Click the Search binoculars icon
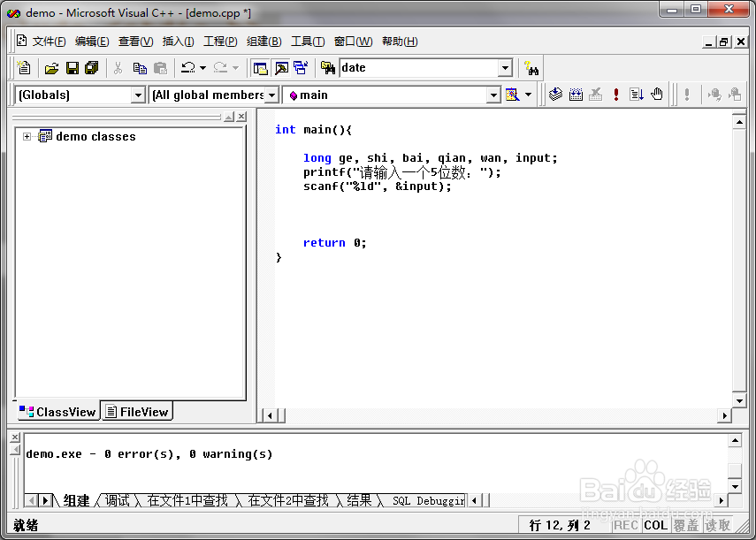Screen dimensions: 756x540 [531, 68]
